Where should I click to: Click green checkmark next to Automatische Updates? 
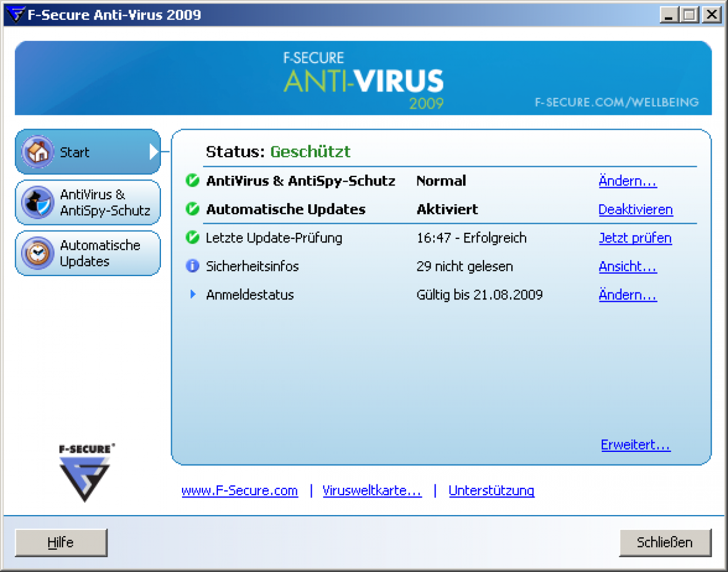193,209
